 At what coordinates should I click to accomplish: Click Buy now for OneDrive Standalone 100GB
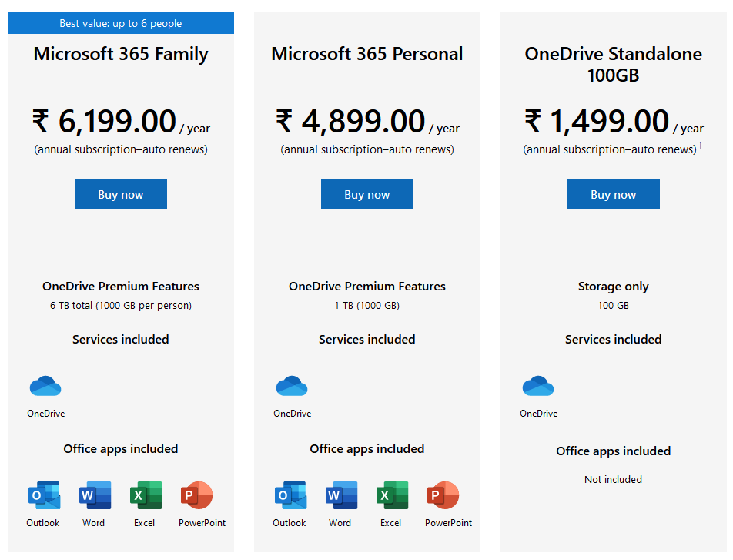pyautogui.click(x=614, y=194)
